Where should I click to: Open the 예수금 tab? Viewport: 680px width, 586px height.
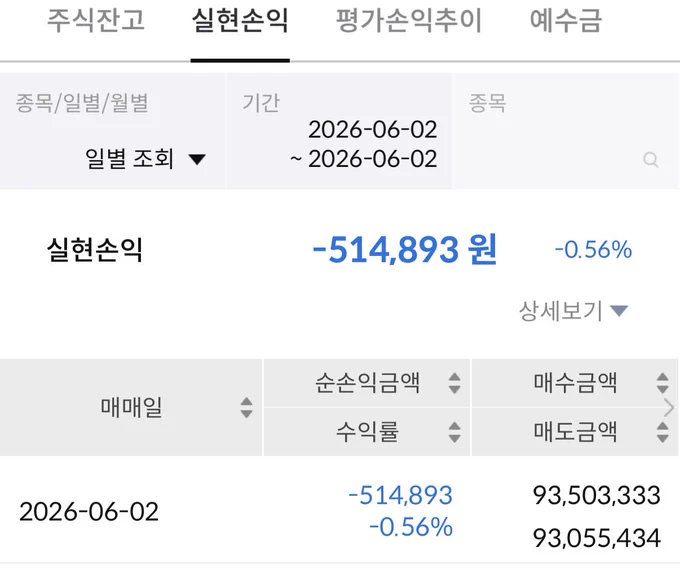(x=566, y=20)
